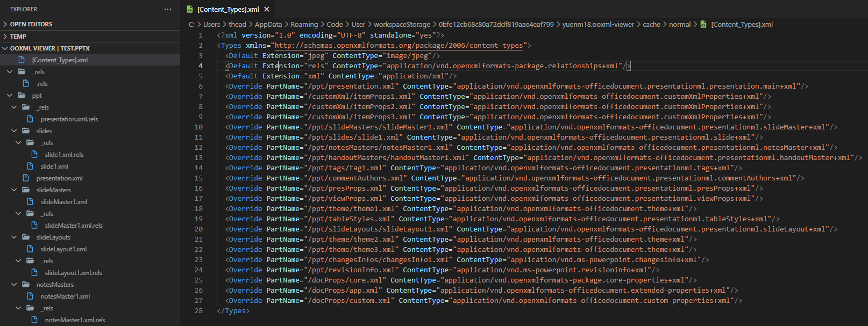868x326 pixels.
Task: Open presentation.xml.rels file
Action: [x=69, y=119]
